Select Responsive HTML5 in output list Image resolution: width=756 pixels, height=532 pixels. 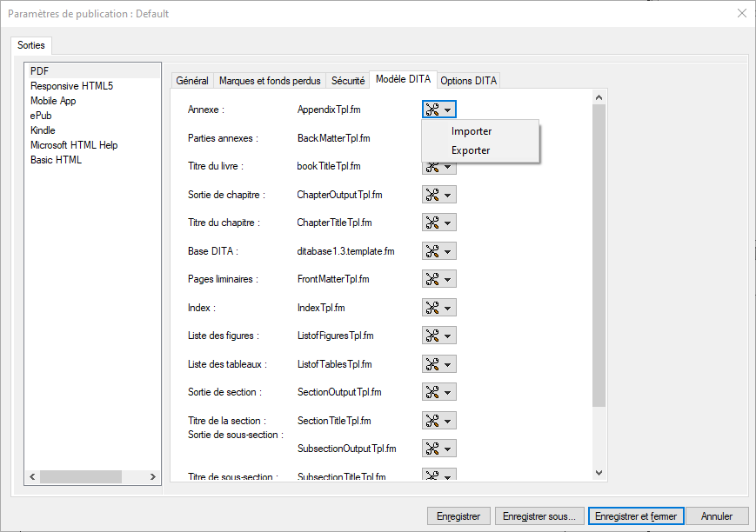click(71, 86)
